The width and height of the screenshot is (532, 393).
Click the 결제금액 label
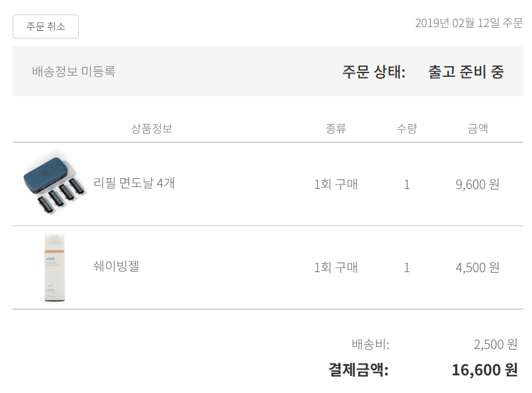pos(359,370)
